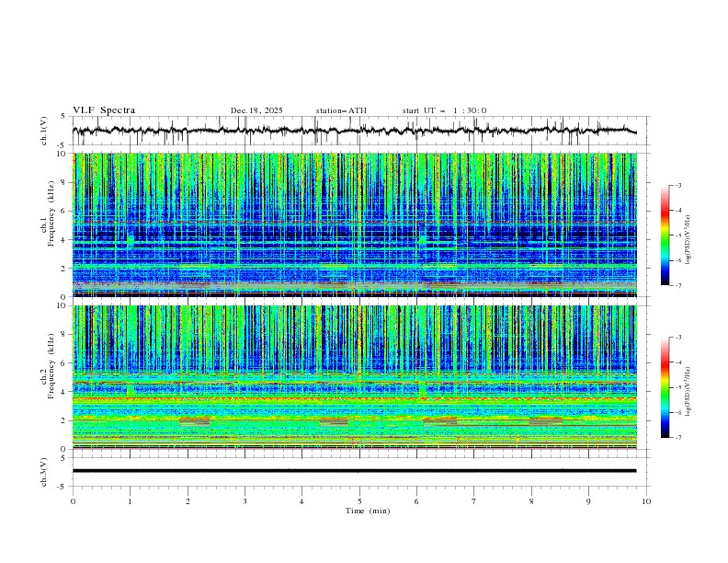Click inside the ch.2 spectrogram panel
This screenshot has width=728, height=563.
[358, 377]
